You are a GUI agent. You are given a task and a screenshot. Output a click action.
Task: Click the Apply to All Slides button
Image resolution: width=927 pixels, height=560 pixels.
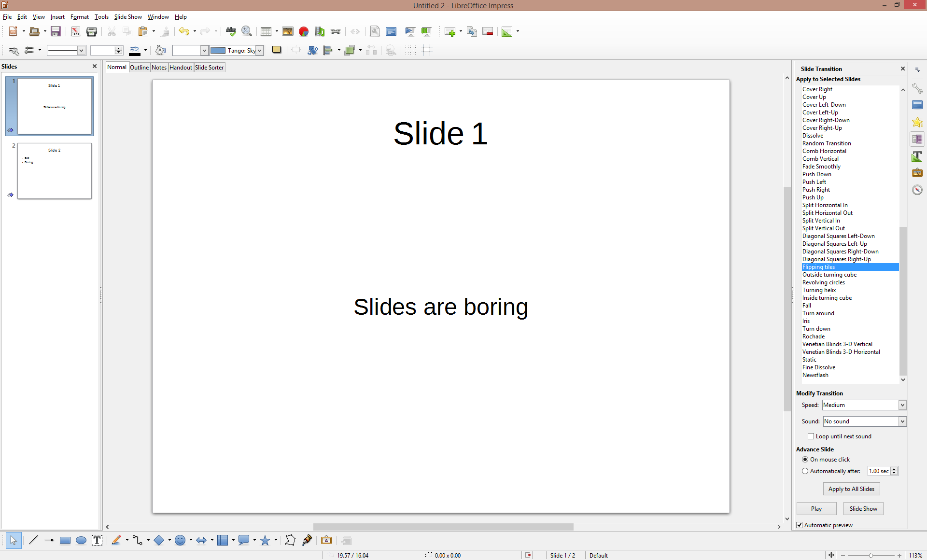point(851,489)
